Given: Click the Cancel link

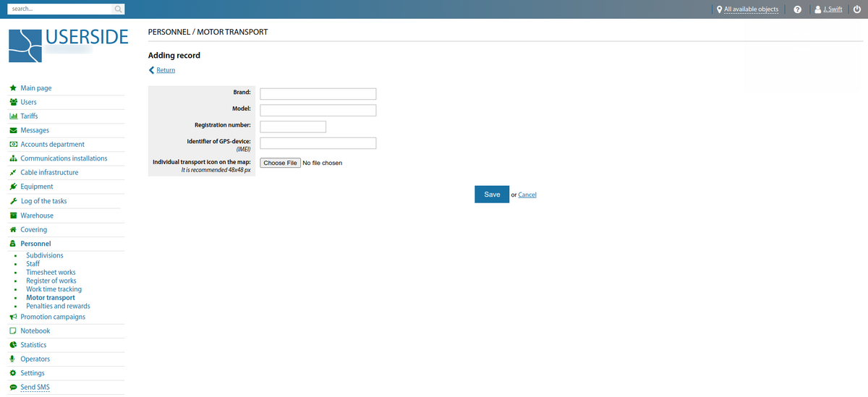Looking at the screenshot, I should point(527,195).
